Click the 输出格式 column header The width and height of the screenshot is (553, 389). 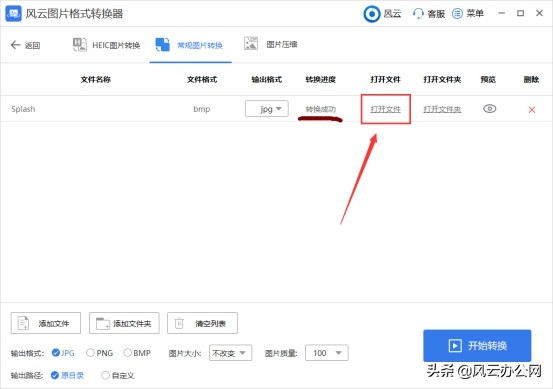click(267, 79)
